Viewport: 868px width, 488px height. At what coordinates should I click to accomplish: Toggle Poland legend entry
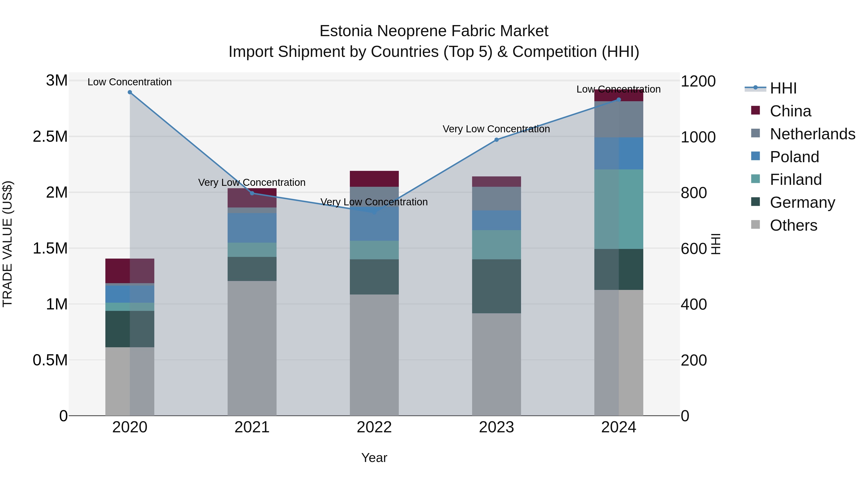pyautogui.click(x=785, y=157)
